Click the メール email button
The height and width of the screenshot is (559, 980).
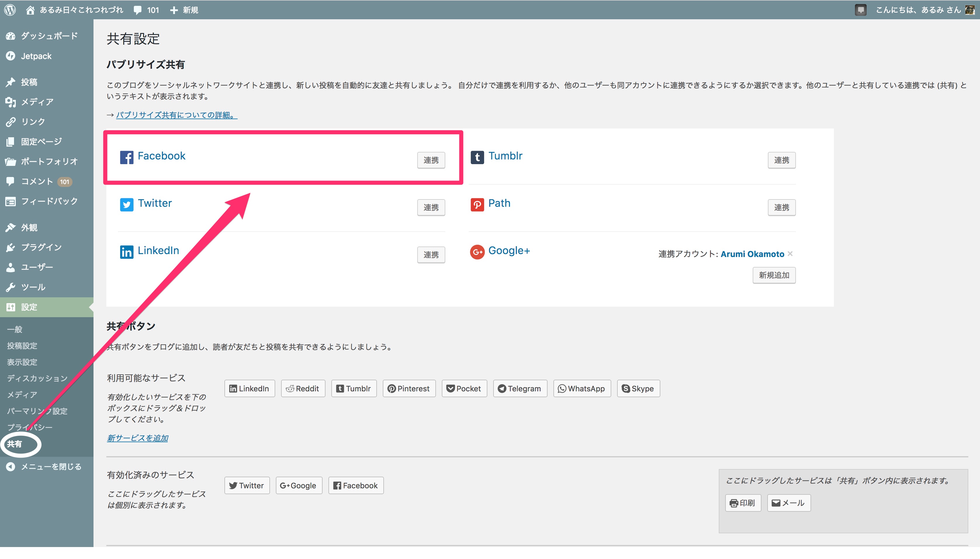pyautogui.click(x=789, y=503)
